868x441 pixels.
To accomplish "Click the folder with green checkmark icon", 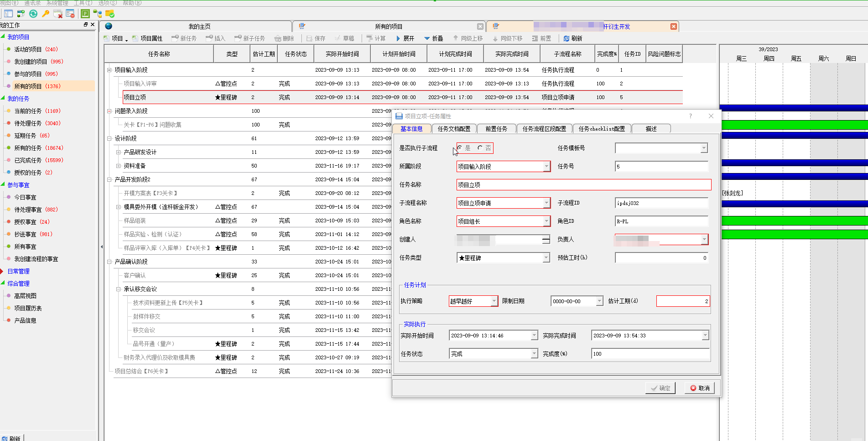I will pyautogui.click(x=110, y=14).
